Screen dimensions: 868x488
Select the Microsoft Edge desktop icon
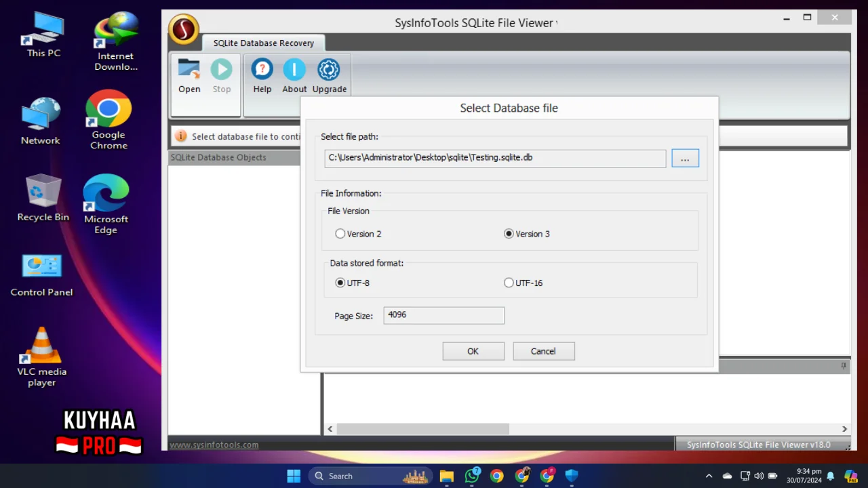(106, 205)
